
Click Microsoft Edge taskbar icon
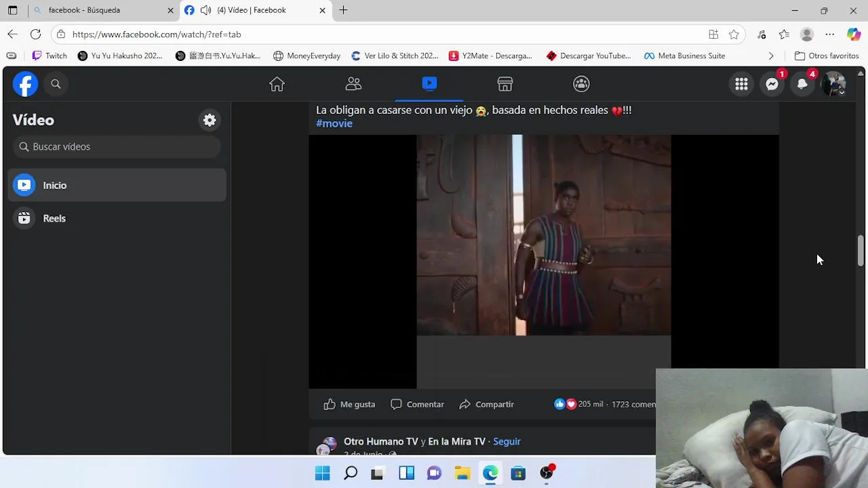coord(490,473)
